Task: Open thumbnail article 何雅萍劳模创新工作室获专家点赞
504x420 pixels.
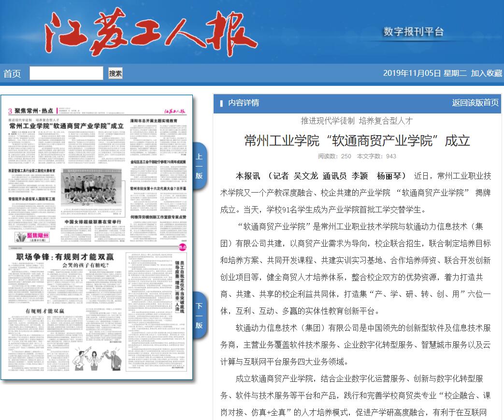Action: pyautogui.click(x=158, y=217)
